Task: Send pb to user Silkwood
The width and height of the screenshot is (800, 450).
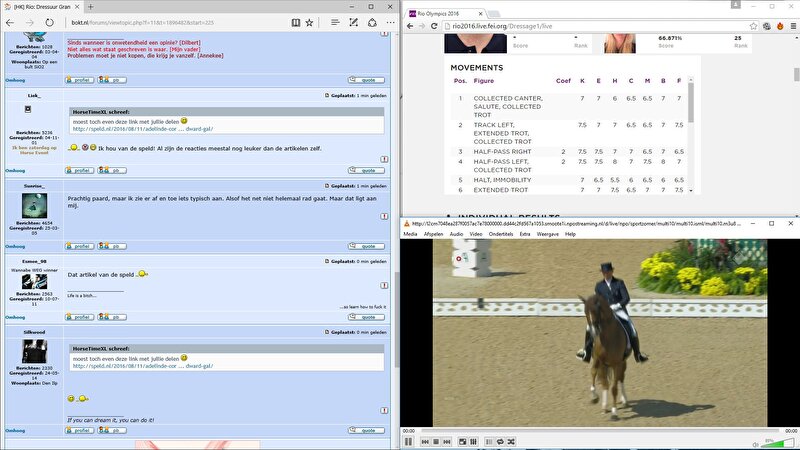Action: [112, 431]
